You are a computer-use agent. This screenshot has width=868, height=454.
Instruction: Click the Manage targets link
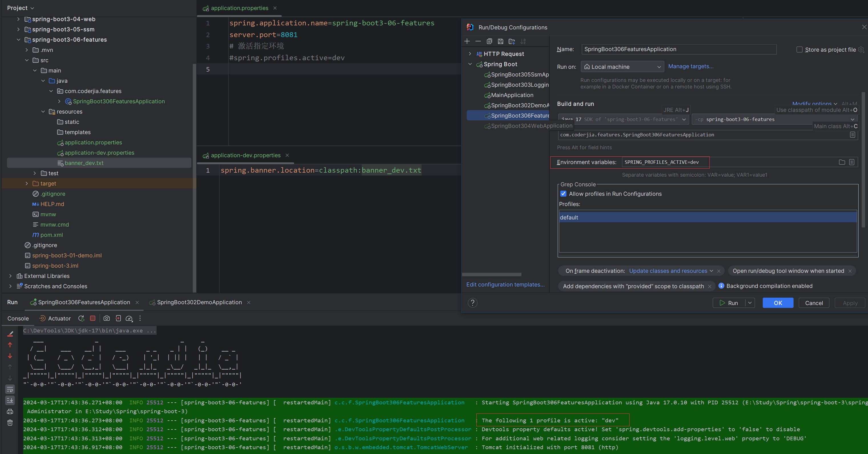click(x=690, y=66)
